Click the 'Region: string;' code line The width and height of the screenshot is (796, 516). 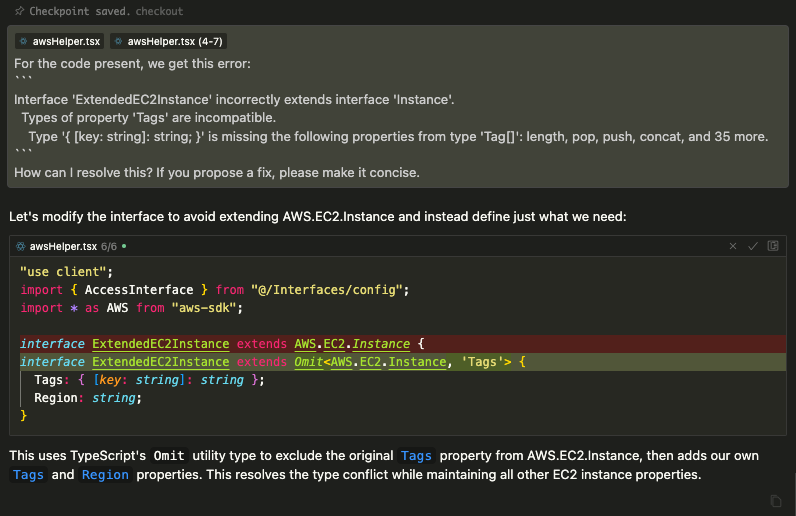point(88,397)
